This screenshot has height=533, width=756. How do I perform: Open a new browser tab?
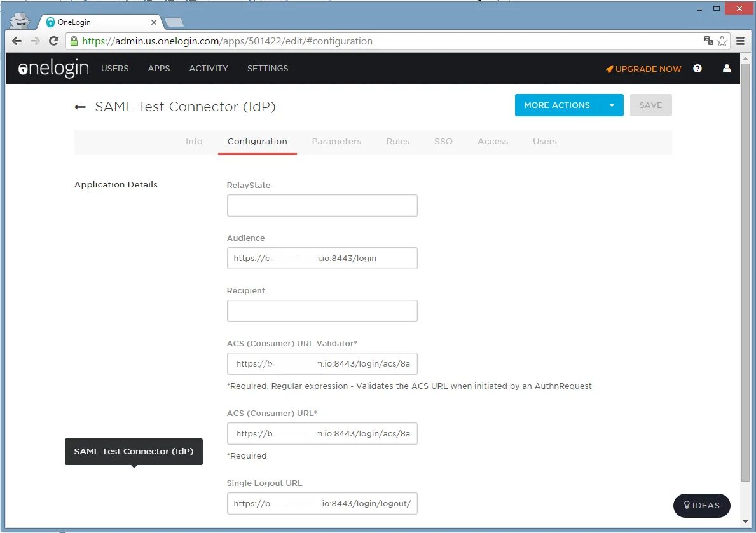[x=174, y=22]
